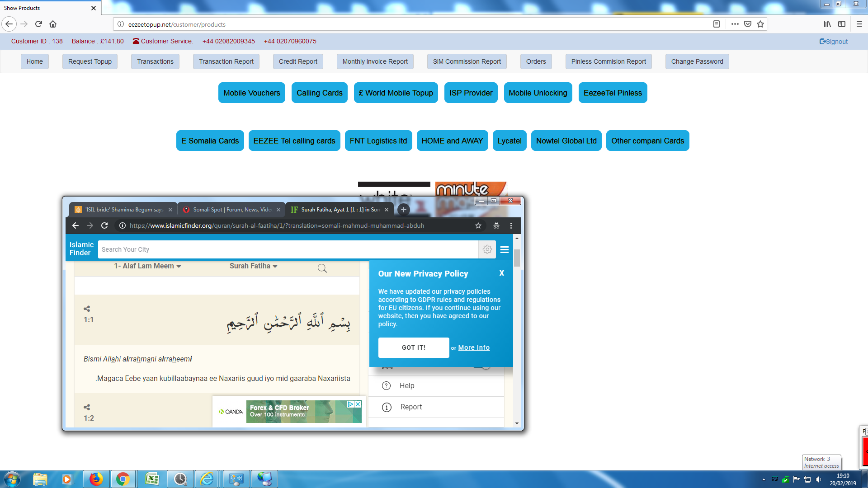Click site information icon in Firefox URL bar

tap(121, 24)
